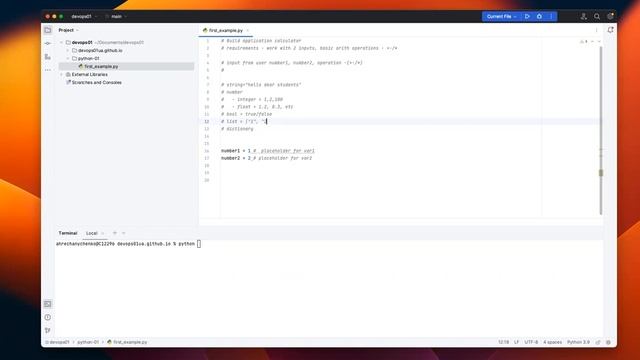The image size is (640, 360).
Task: Click line number 12 in the gutter
Action: (x=207, y=121)
